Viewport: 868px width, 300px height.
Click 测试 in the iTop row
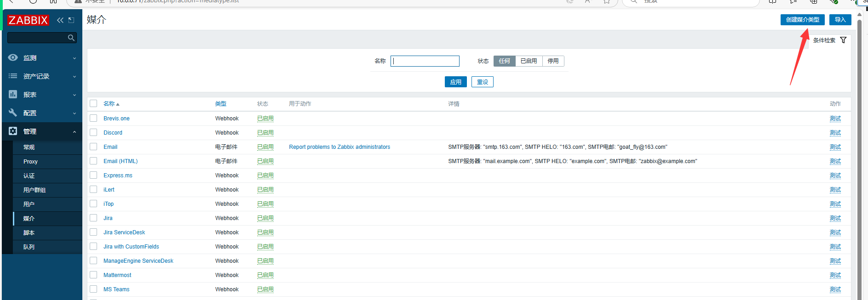tap(835, 204)
